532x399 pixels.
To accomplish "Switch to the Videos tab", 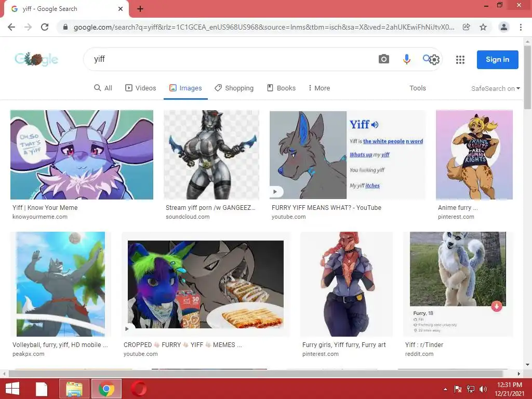I will click(140, 88).
